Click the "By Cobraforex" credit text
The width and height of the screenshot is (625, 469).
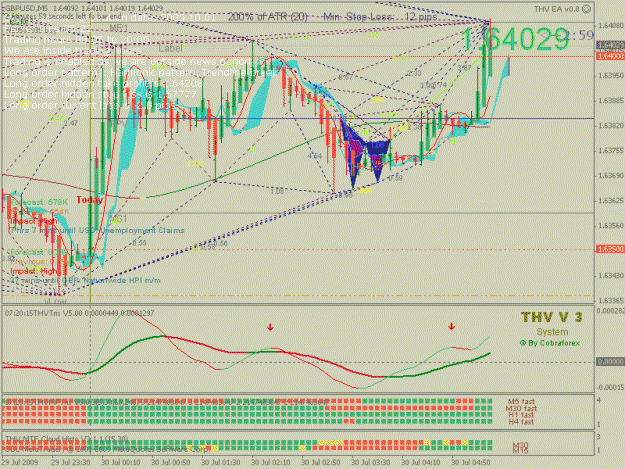[x=554, y=343]
